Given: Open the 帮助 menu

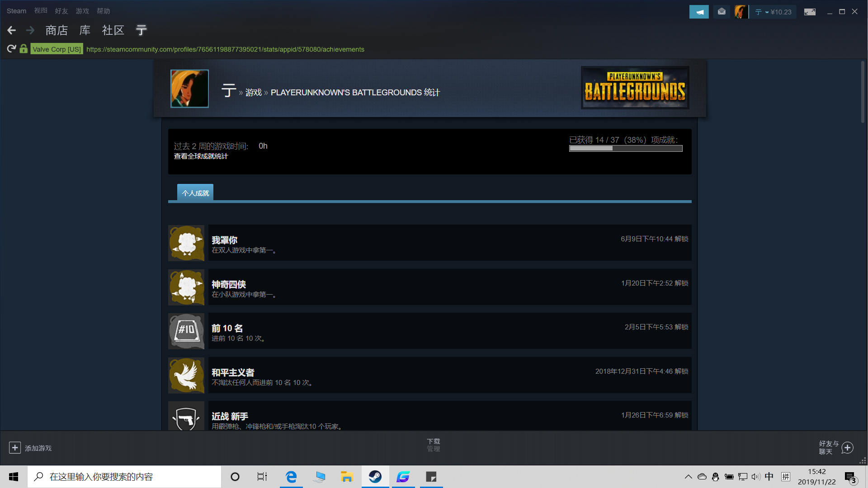Looking at the screenshot, I should tap(103, 11).
